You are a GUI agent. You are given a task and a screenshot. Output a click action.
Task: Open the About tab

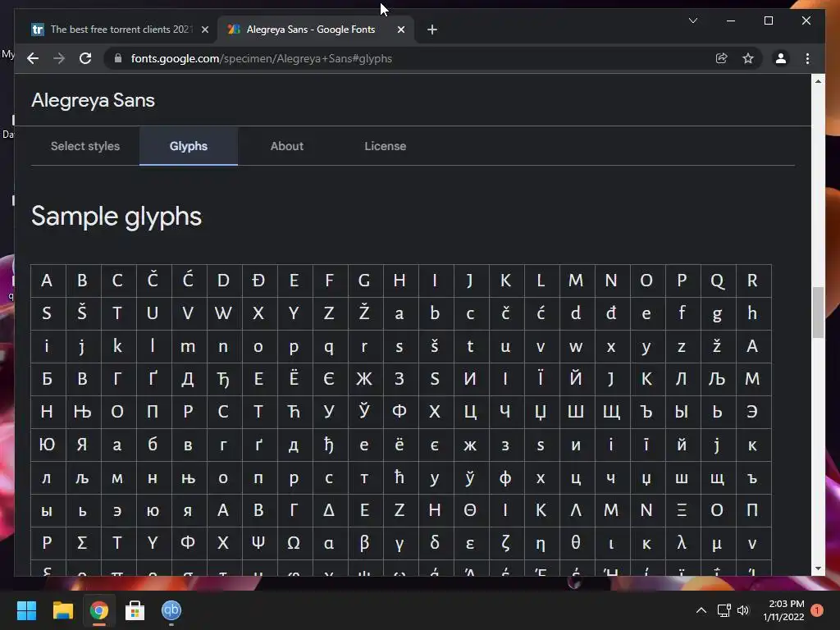[x=287, y=146]
